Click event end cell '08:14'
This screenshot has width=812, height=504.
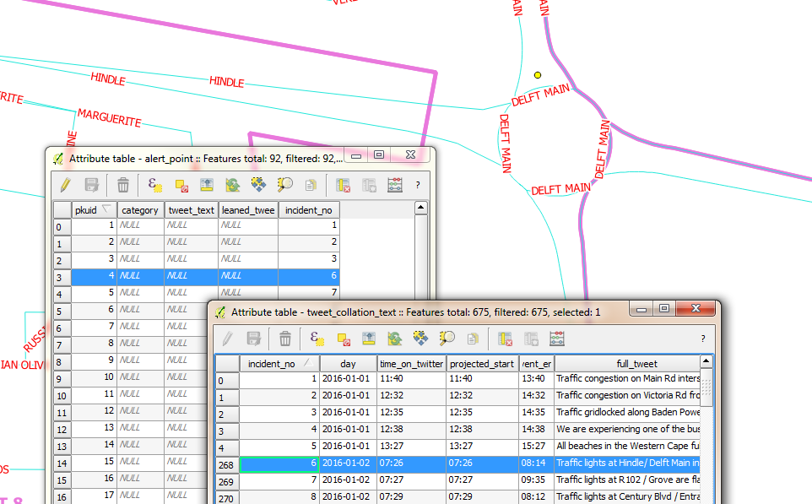coord(537,463)
